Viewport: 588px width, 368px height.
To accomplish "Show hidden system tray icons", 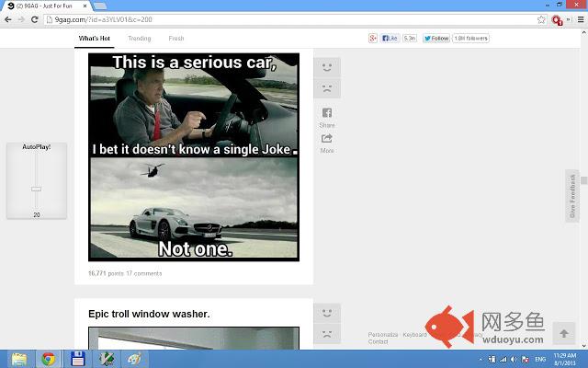I will [x=481, y=360].
